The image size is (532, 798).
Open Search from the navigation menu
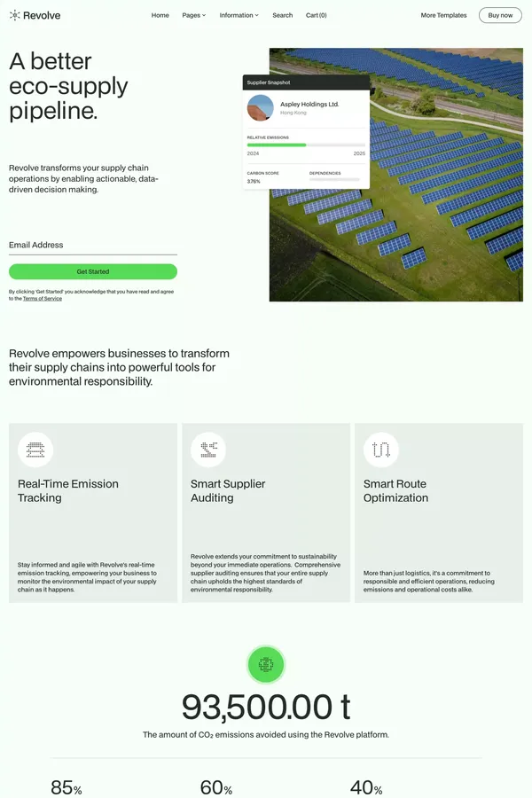(x=282, y=15)
